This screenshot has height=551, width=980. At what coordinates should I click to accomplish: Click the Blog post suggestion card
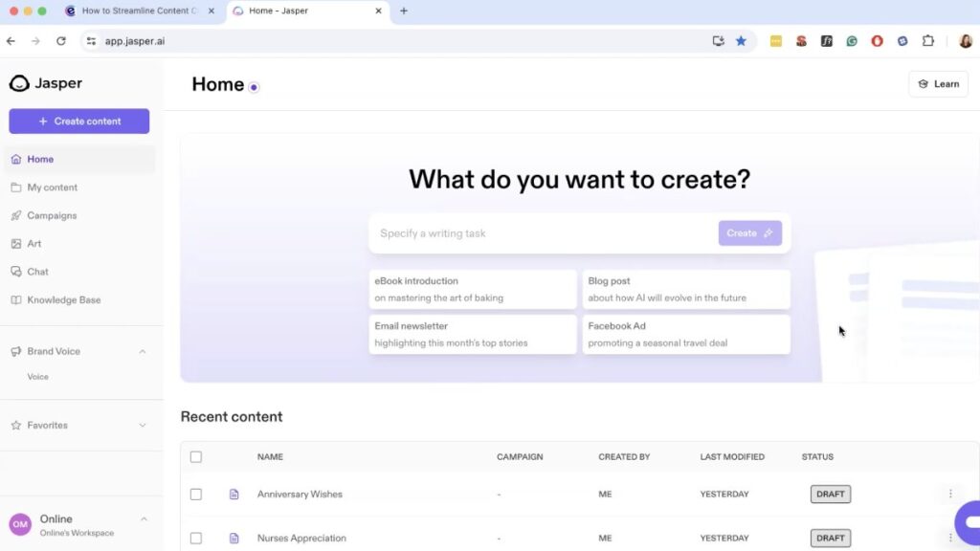click(686, 289)
